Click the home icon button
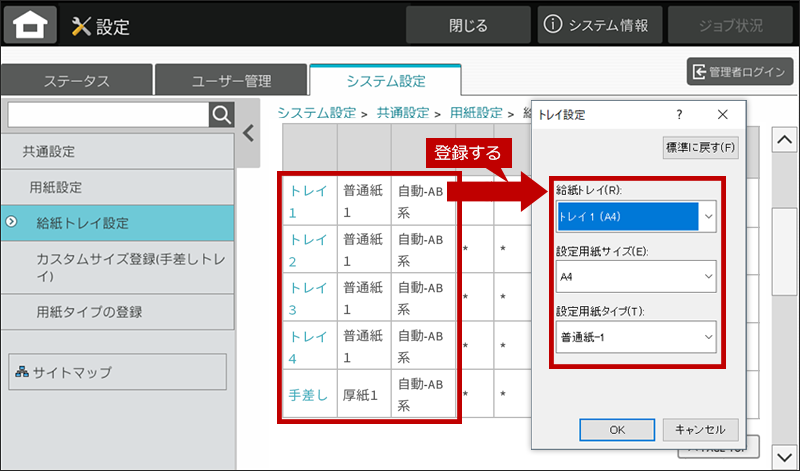 click(30, 26)
